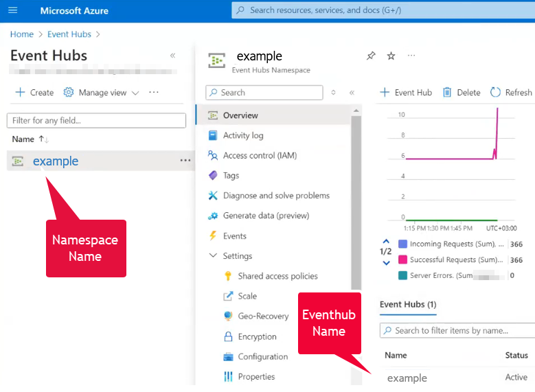Click the Microsoft Azure home title
This screenshot has height=392, width=535.
click(74, 11)
